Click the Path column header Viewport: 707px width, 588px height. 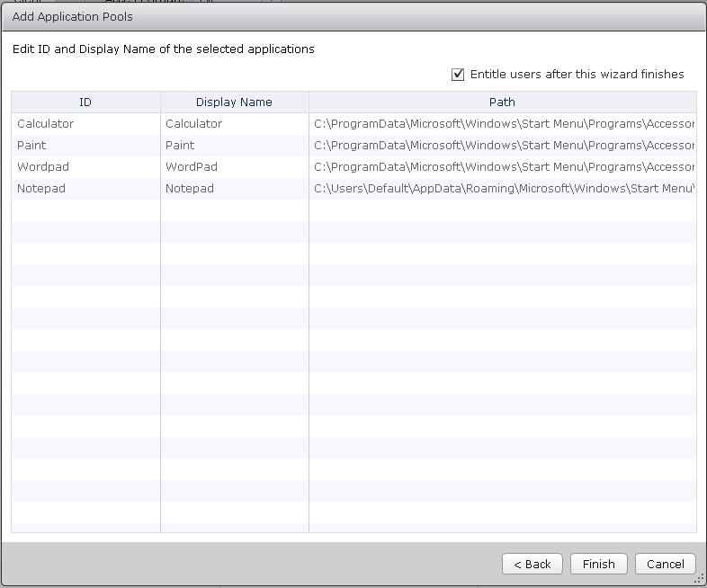click(502, 102)
